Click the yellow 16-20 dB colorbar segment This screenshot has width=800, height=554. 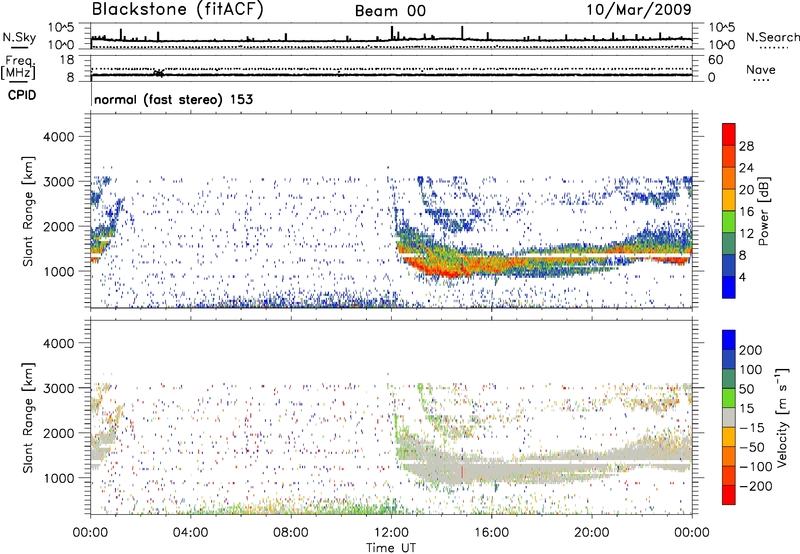coord(729,199)
